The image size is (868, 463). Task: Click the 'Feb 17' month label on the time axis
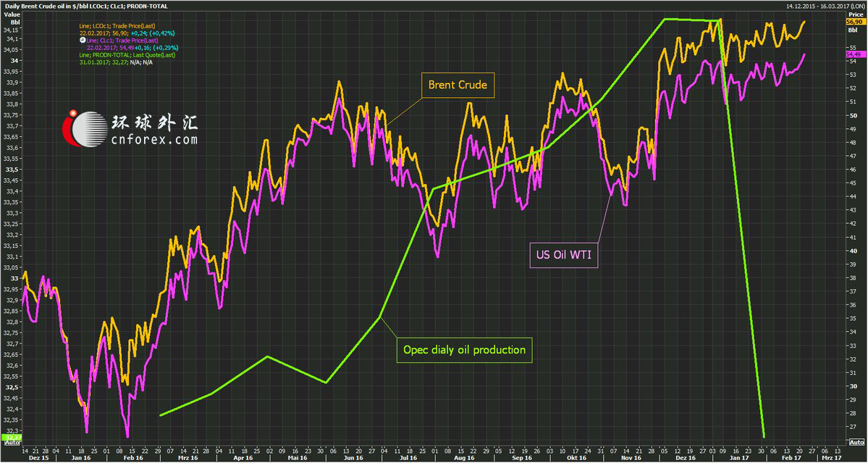click(790, 459)
